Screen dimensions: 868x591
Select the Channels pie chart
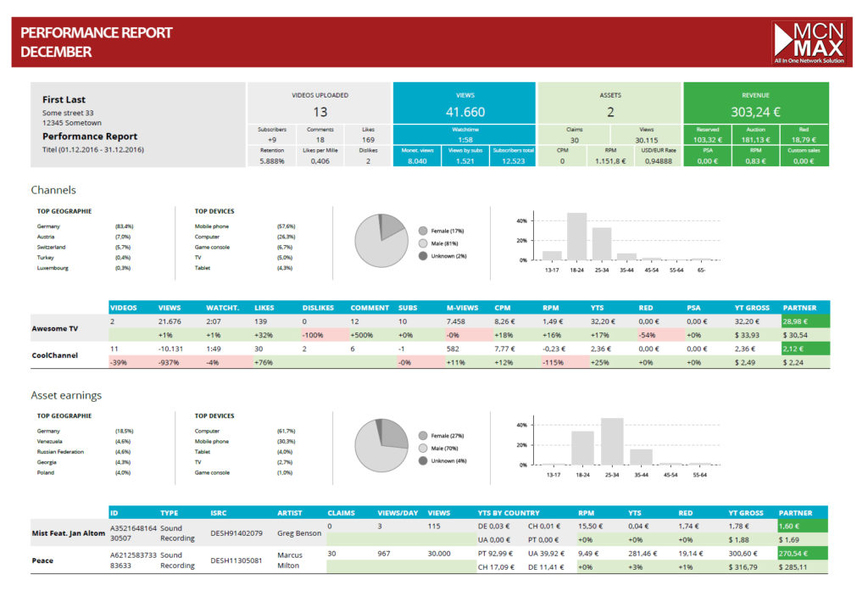click(x=381, y=239)
